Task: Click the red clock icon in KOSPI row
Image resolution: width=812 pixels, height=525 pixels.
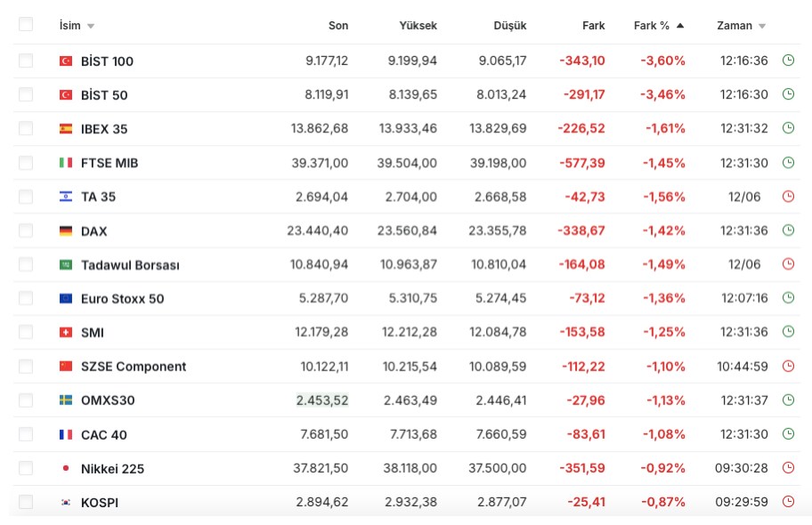Action: pos(788,501)
